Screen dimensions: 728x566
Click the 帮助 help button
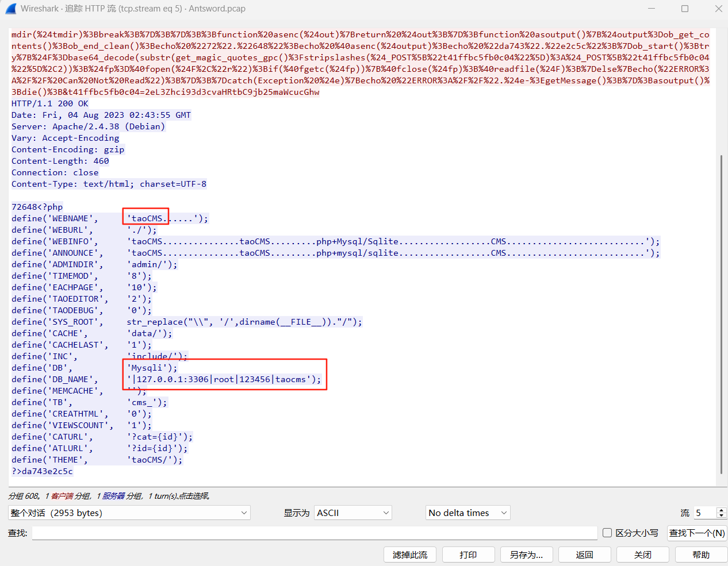pyautogui.click(x=701, y=555)
